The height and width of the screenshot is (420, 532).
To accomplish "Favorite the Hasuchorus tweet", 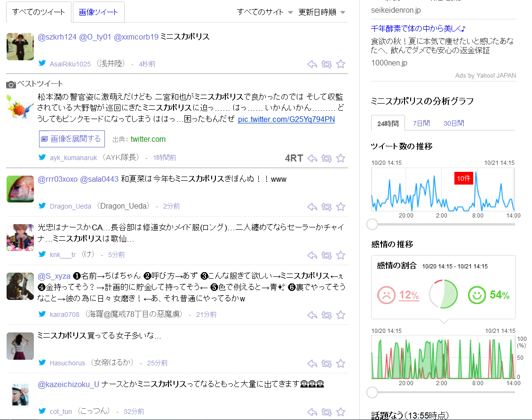I will coord(341,363).
